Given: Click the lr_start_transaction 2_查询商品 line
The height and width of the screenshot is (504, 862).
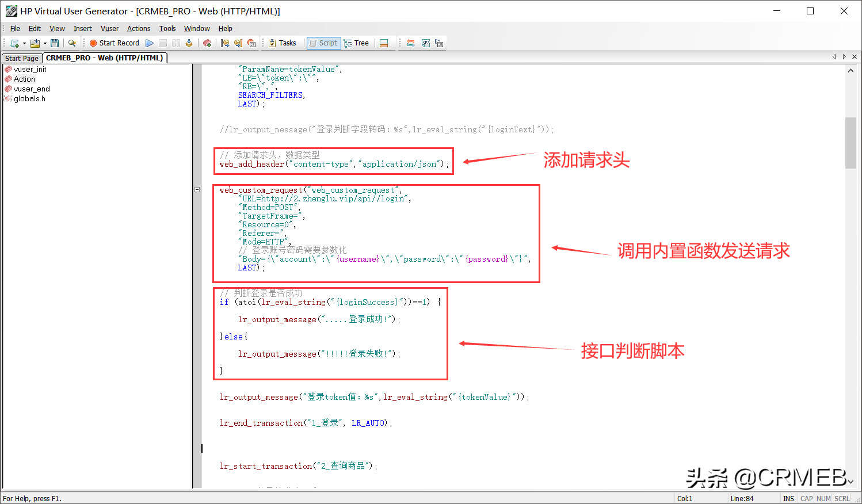Looking at the screenshot, I should click(x=298, y=466).
